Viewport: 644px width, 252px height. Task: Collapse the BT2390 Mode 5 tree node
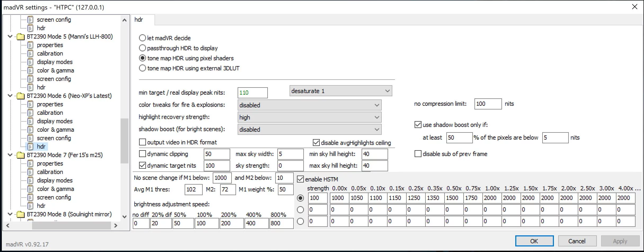pos(10,36)
